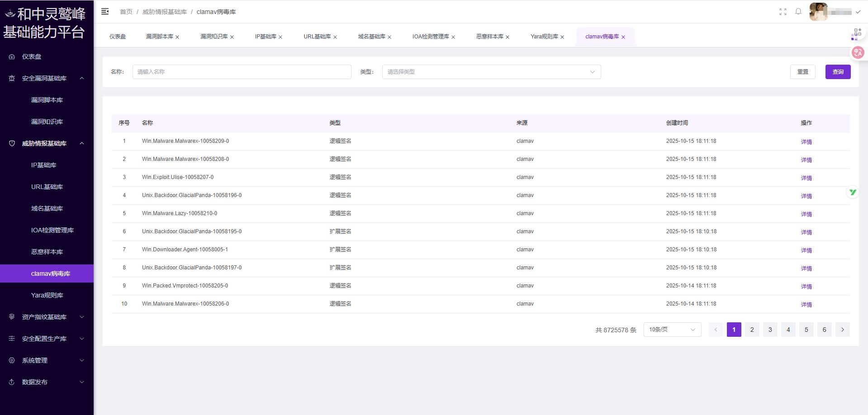Toggle fullscreen mode icon in header
Viewport: 868px width, 415px height.
point(783,12)
